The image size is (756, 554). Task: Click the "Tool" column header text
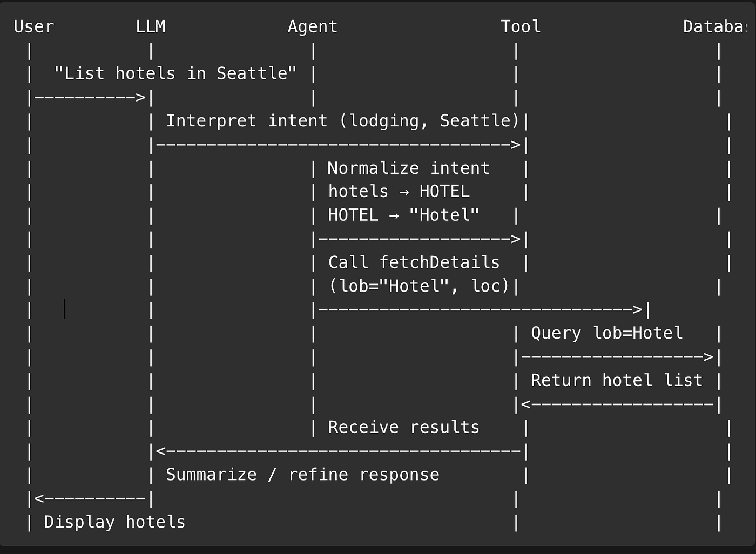pos(521,26)
